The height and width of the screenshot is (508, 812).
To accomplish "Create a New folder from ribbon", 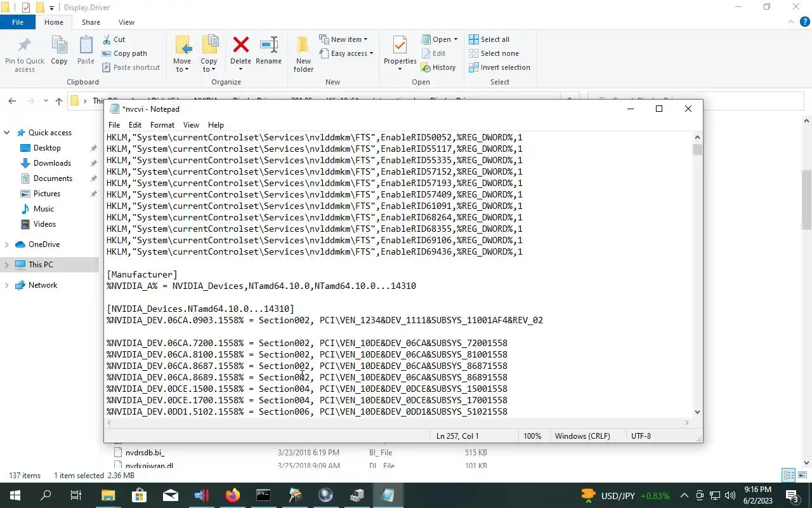I will pos(303,54).
